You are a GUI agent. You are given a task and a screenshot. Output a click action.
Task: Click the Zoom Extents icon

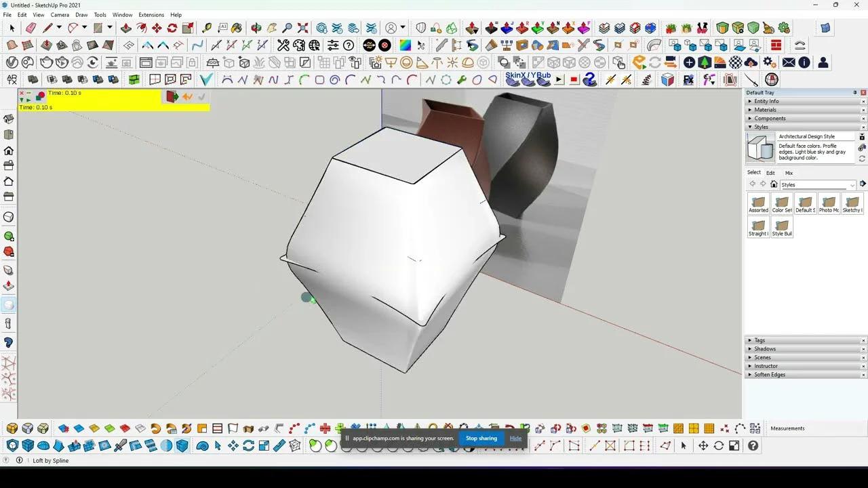point(303,28)
